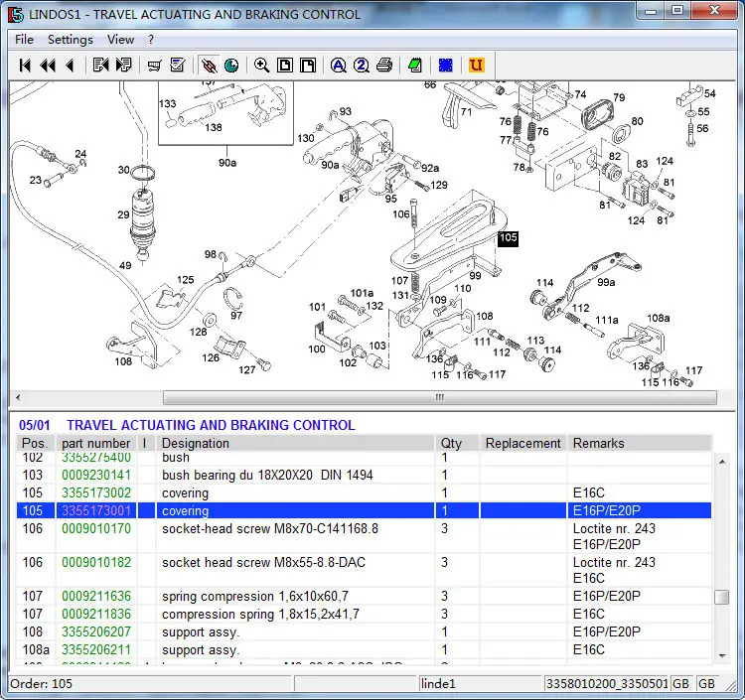Click part number 0009211636
Image resolution: width=745 pixels, height=700 pixels.
click(96, 596)
